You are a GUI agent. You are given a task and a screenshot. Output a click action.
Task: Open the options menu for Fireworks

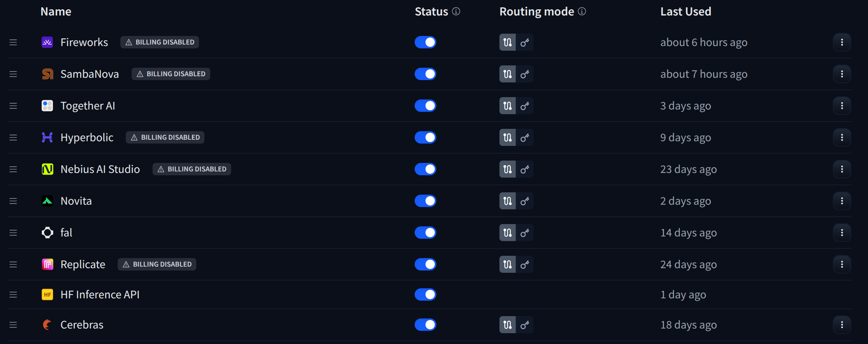point(842,42)
